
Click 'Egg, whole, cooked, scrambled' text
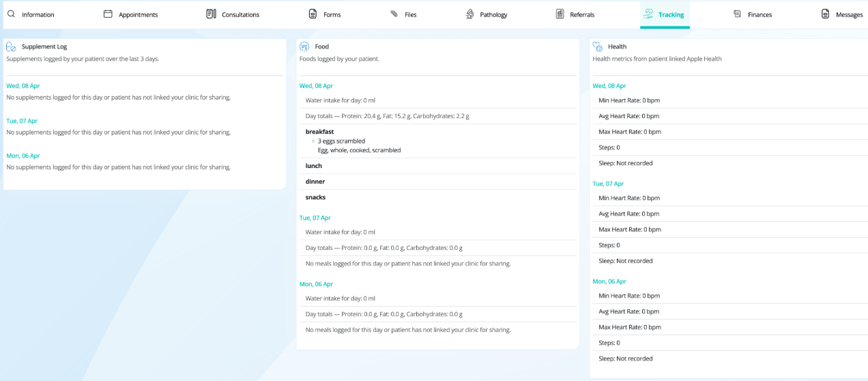(359, 150)
